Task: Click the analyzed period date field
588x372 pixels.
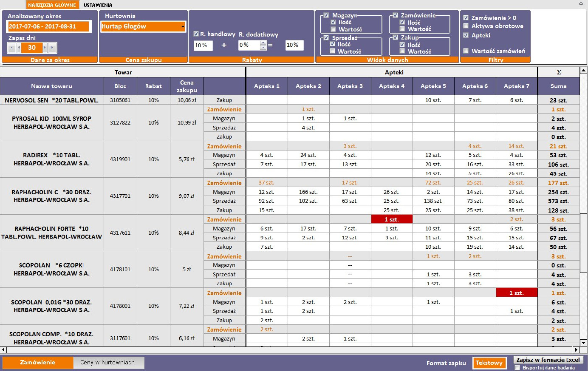Action: click(x=48, y=26)
